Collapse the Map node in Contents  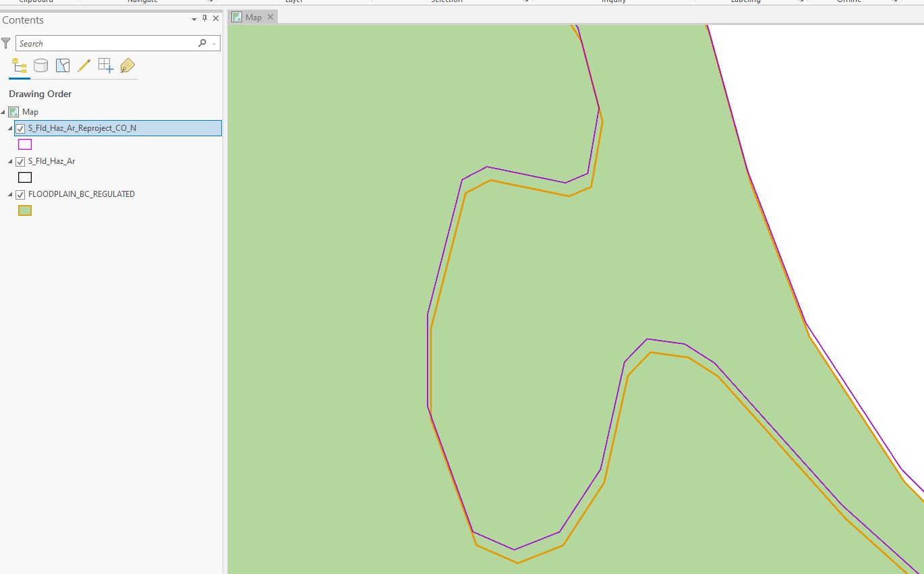(x=3, y=112)
